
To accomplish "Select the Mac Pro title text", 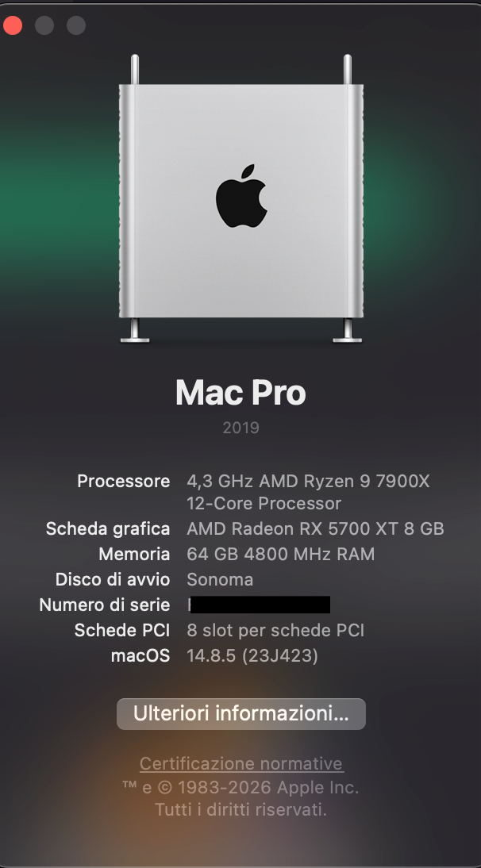I will pos(240,393).
